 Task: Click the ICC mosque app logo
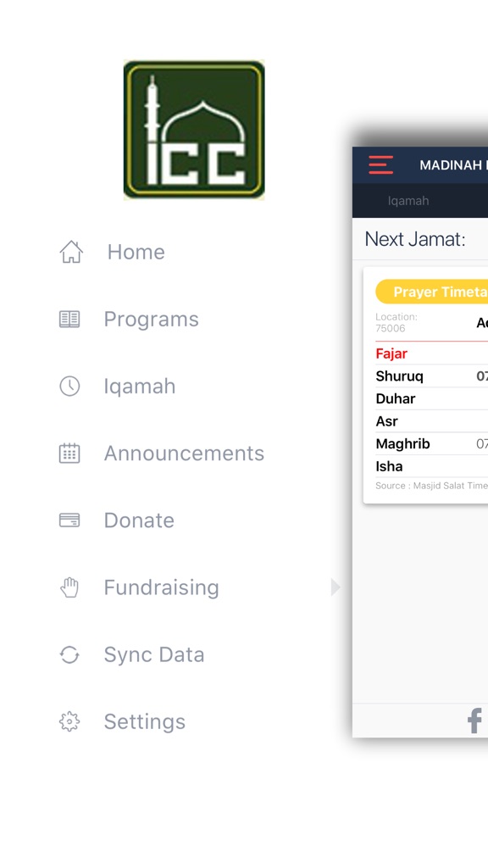point(194,129)
